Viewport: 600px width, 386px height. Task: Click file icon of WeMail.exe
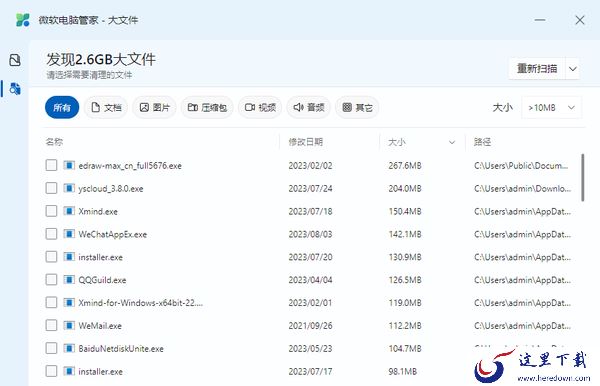[x=69, y=326]
